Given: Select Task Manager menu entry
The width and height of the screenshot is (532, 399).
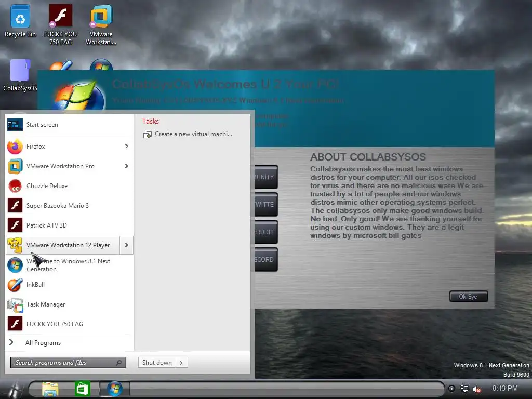Looking at the screenshot, I should point(70,304).
